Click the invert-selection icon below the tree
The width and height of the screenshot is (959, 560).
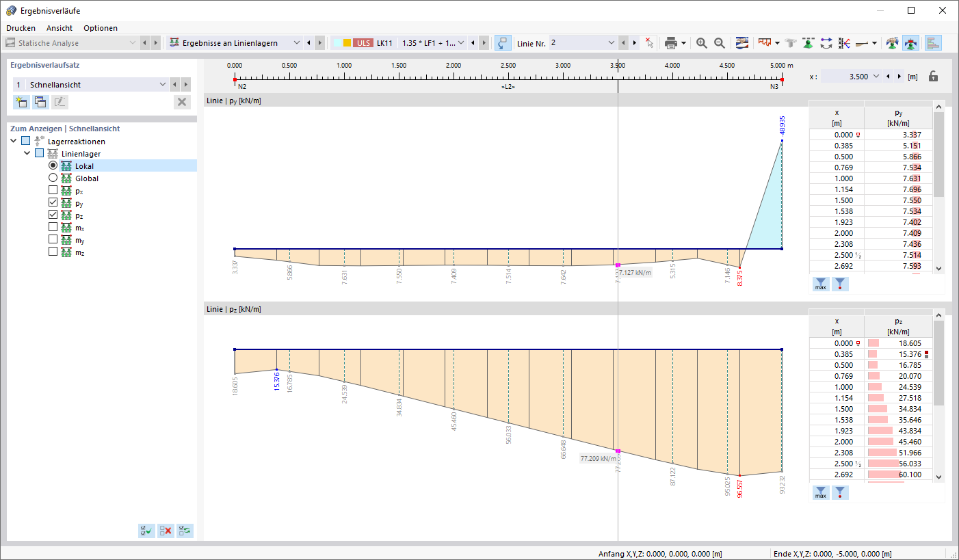pyautogui.click(x=185, y=530)
